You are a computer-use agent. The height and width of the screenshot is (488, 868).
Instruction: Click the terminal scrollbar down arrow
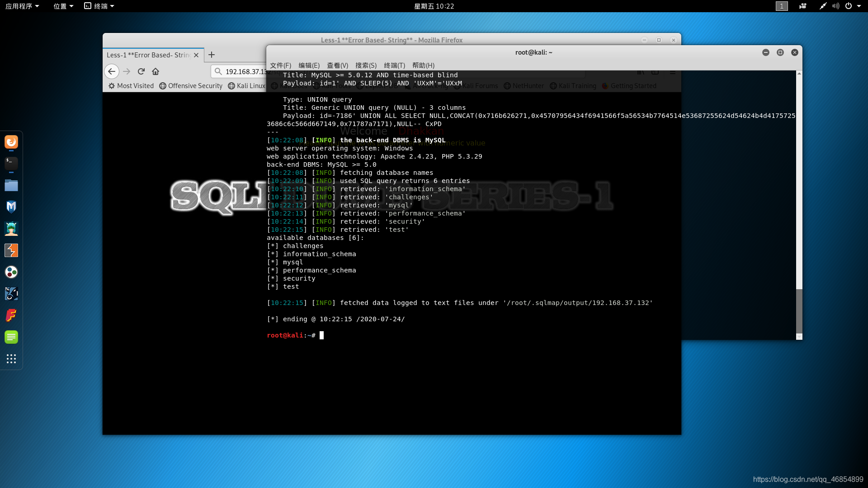pos(799,337)
